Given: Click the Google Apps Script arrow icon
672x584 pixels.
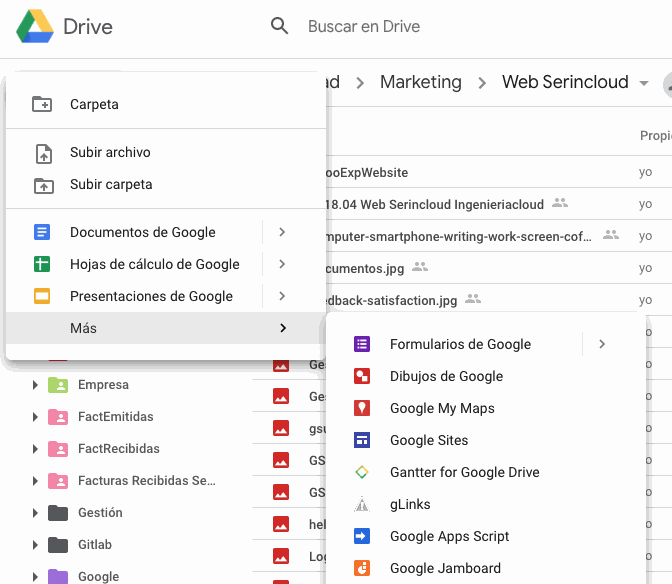Looking at the screenshot, I should tap(362, 536).
